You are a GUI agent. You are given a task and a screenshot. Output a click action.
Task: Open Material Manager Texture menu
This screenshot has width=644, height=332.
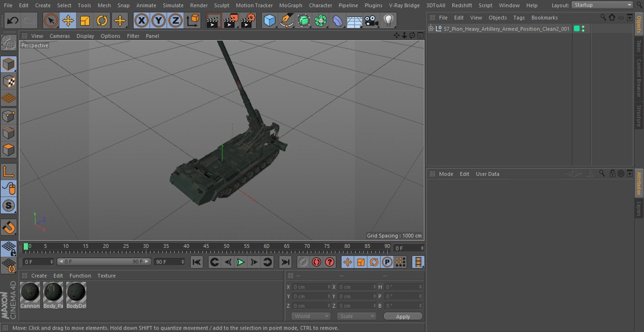(106, 275)
